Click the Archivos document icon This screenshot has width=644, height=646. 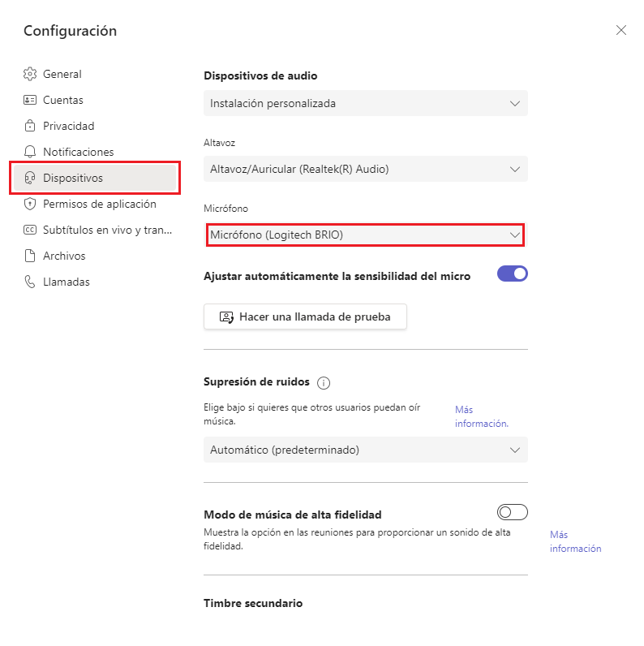[30, 256]
